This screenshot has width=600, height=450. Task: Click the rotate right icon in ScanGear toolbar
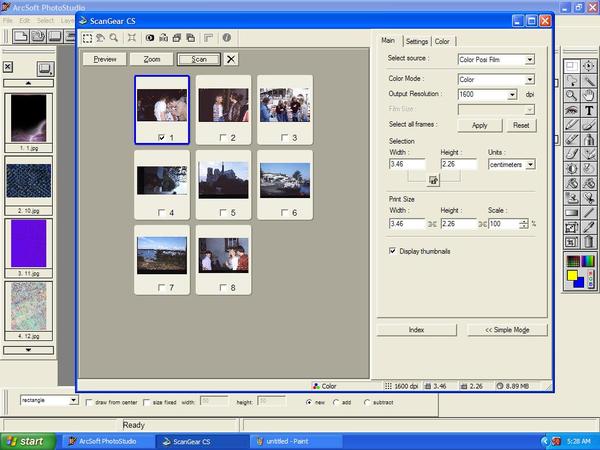click(x=191, y=38)
